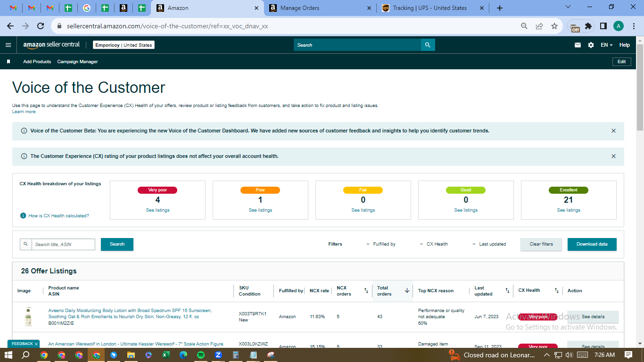Click the Clear filters button
644x362 pixels.
coord(541,244)
